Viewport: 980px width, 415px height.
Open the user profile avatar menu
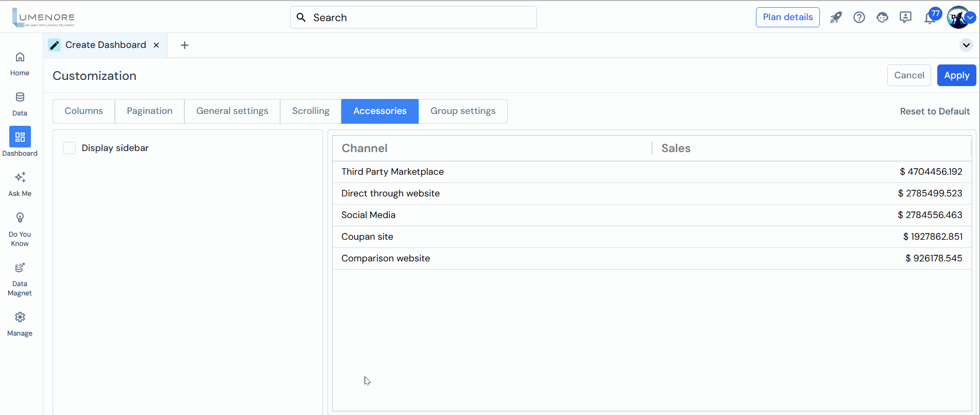(x=958, y=18)
